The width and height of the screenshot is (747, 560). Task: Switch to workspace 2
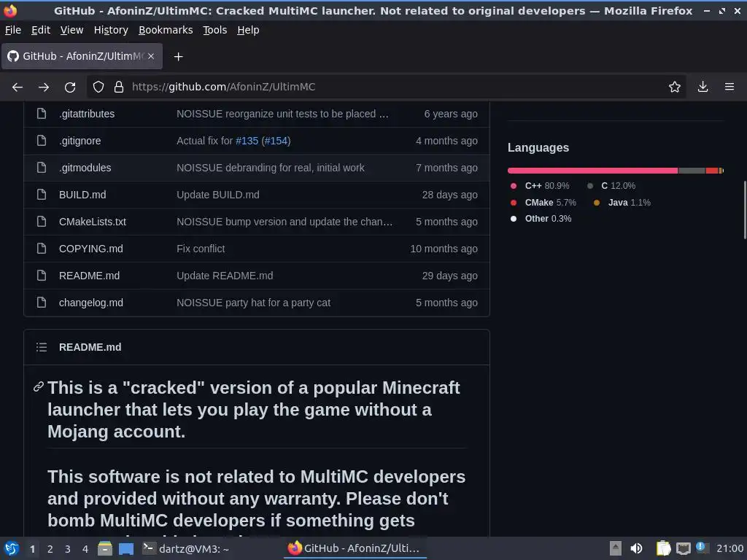tap(50, 549)
